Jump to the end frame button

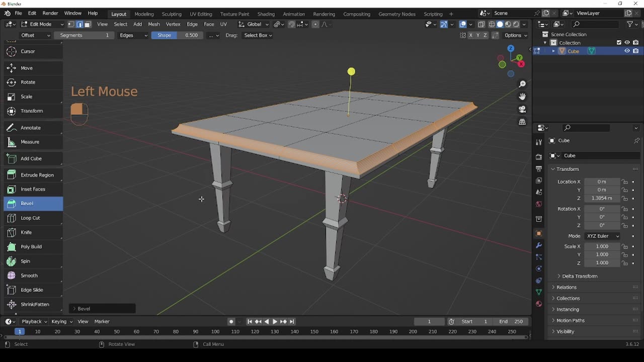(292, 321)
